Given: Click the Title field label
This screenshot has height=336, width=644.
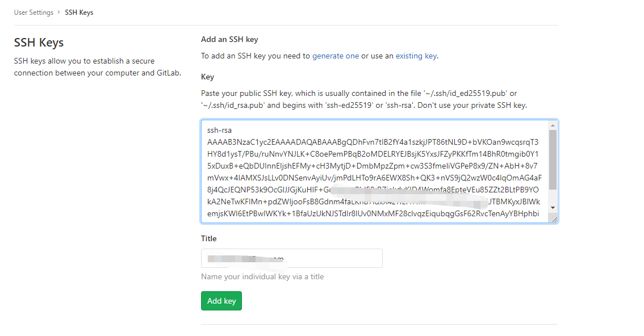Looking at the screenshot, I should click(208, 238).
